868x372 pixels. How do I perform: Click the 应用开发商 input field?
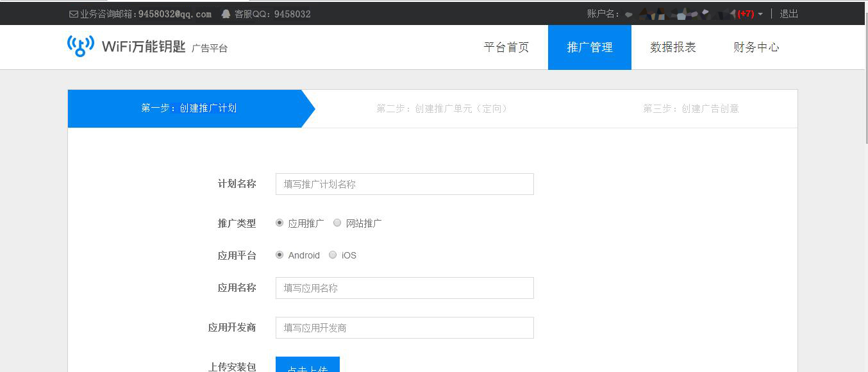point(404,327)
